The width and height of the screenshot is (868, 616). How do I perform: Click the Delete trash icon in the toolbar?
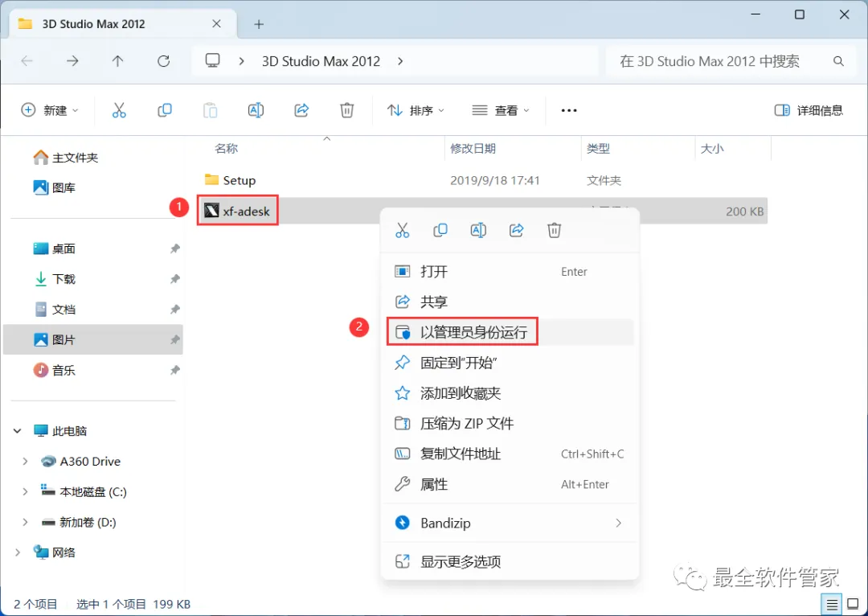click(x=346, y=110)
